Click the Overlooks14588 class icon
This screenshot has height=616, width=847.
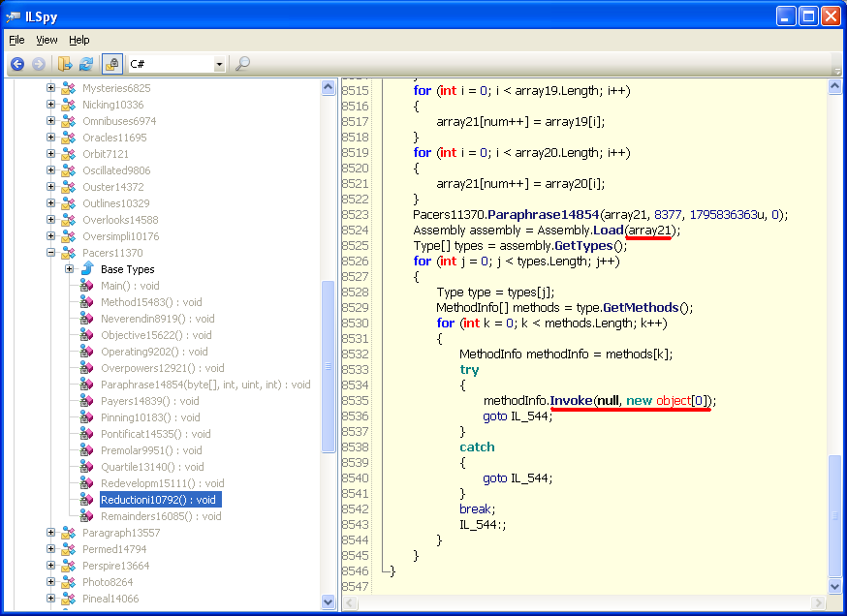pos(69,220)
